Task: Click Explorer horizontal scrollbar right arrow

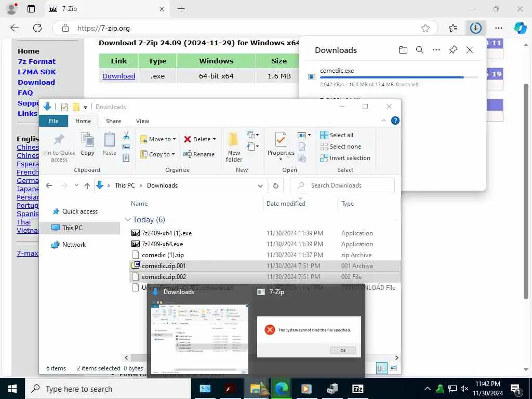Action: click(396, 357)
